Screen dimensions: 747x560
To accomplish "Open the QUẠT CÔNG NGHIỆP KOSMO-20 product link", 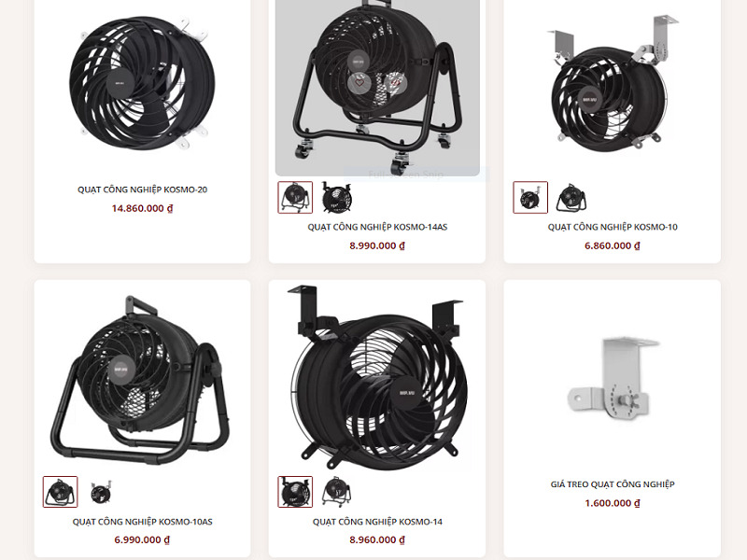I will (x=143, y=189).
